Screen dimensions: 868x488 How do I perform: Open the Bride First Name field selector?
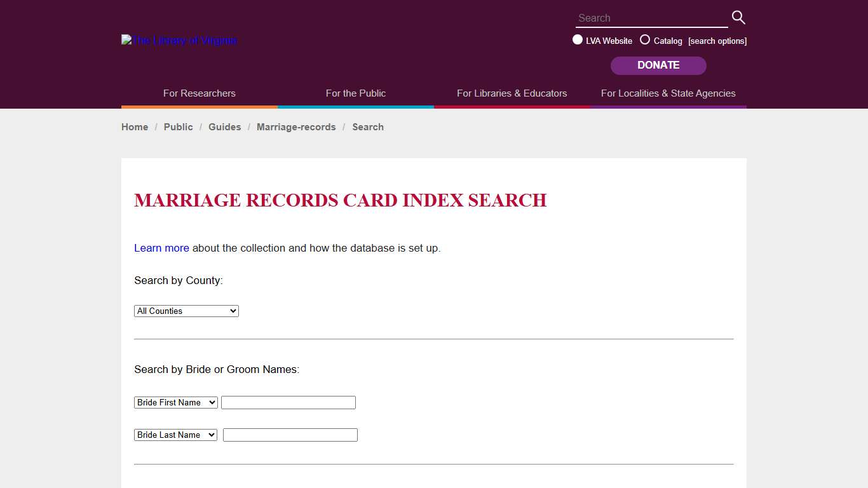click(175, 402)
